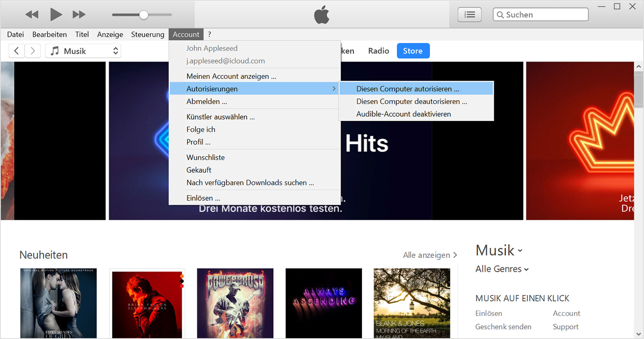Open the Steuerung menu

[147, 34]
